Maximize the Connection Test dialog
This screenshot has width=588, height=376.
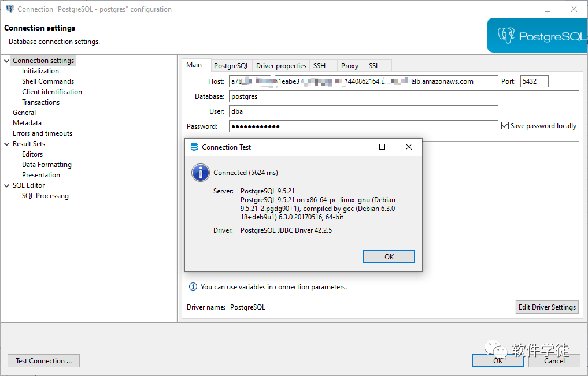382,147
